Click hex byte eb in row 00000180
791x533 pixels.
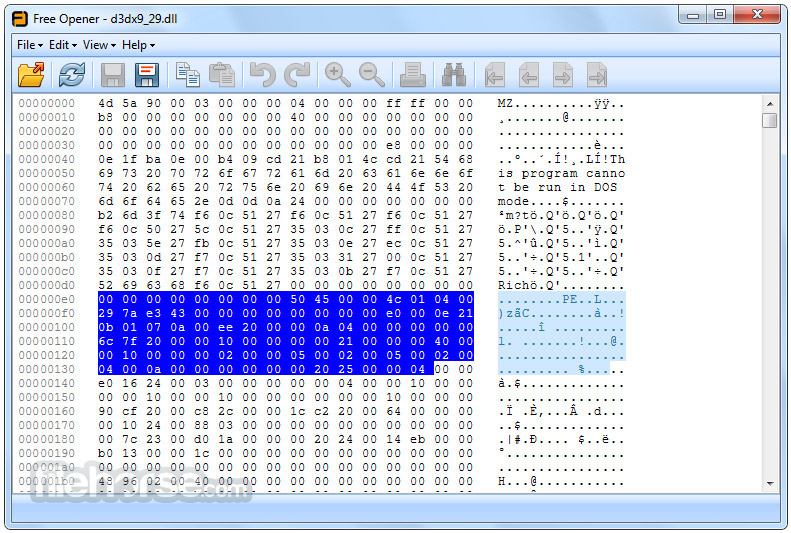[x=417, y=439]
